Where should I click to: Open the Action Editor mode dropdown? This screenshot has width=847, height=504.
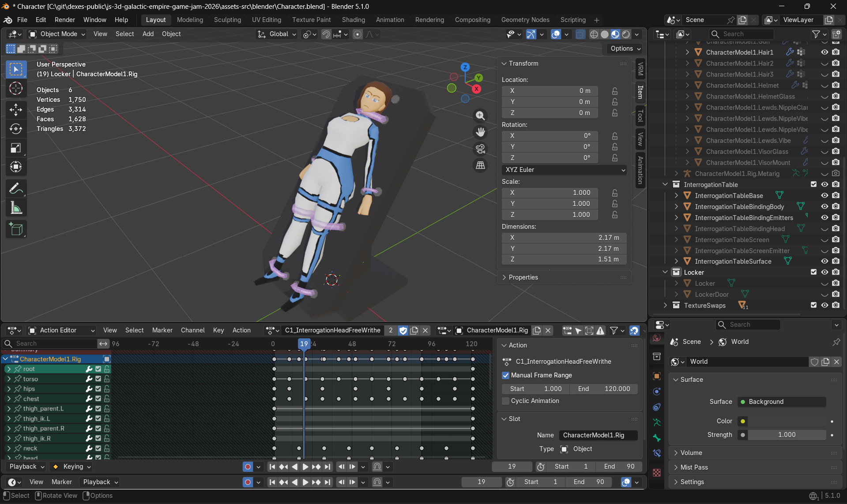point(61,330)
